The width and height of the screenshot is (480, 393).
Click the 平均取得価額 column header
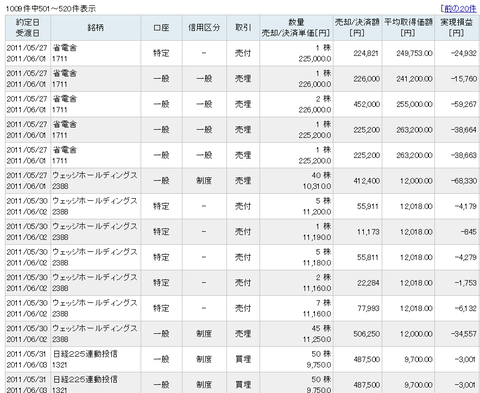pyautogui.click(x=408, y=28)
